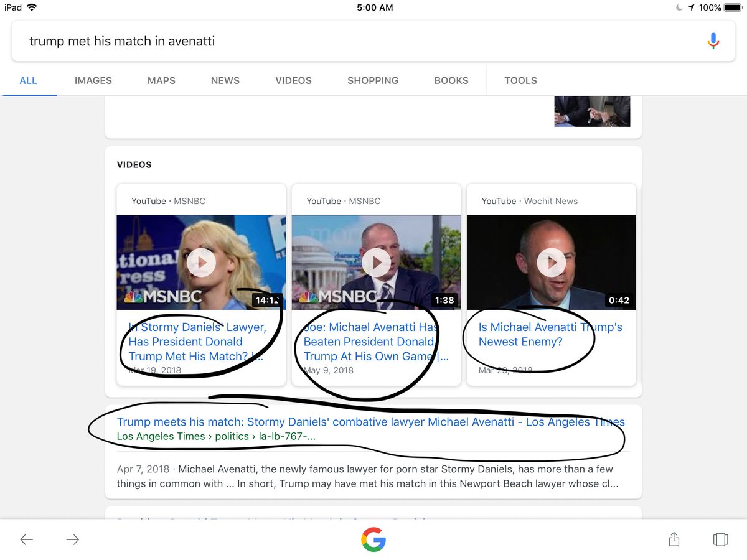This screenshot has height=560, width=747.
Task: Tap the Apr 7, 2018 result snippet text
Action: coord(367,476)
